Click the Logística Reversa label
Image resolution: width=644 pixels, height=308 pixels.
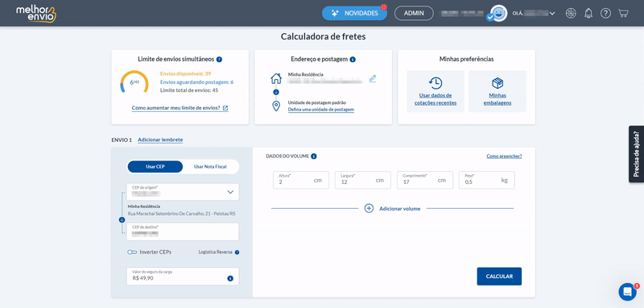tap(215, 252)
